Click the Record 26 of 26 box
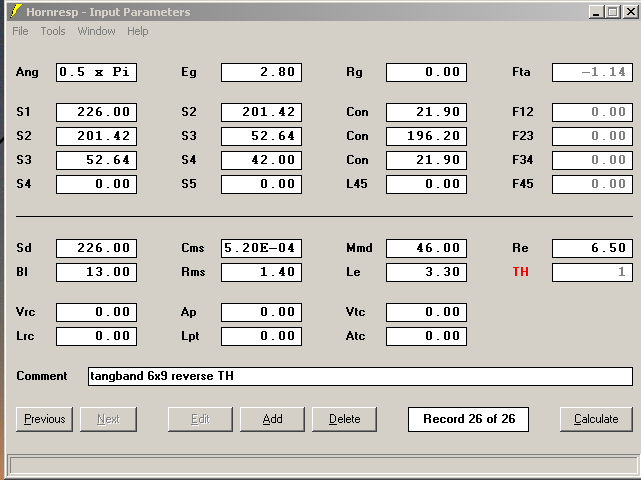Screen dimensions: 641x480 click(x=468, y=419)
